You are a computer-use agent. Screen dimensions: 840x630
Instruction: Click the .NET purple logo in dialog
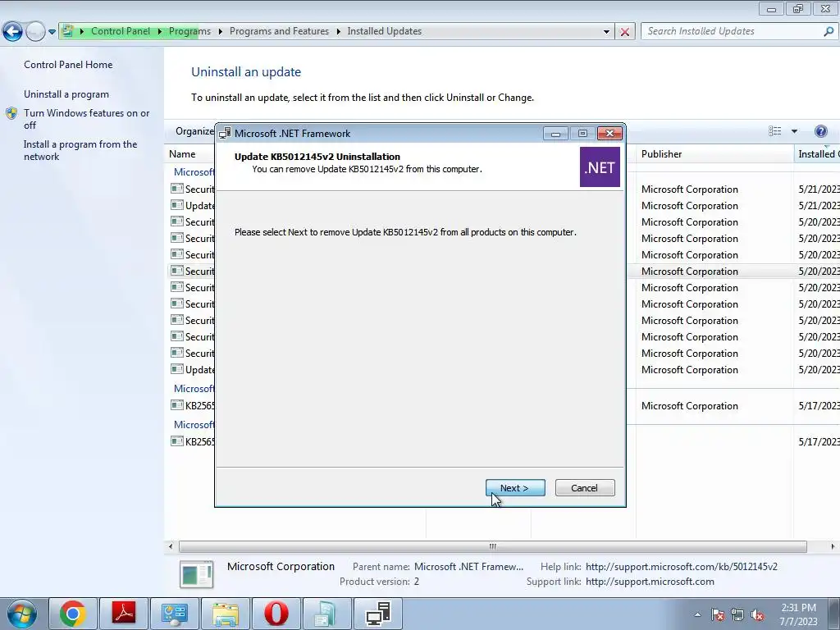(x=600, y=167)
